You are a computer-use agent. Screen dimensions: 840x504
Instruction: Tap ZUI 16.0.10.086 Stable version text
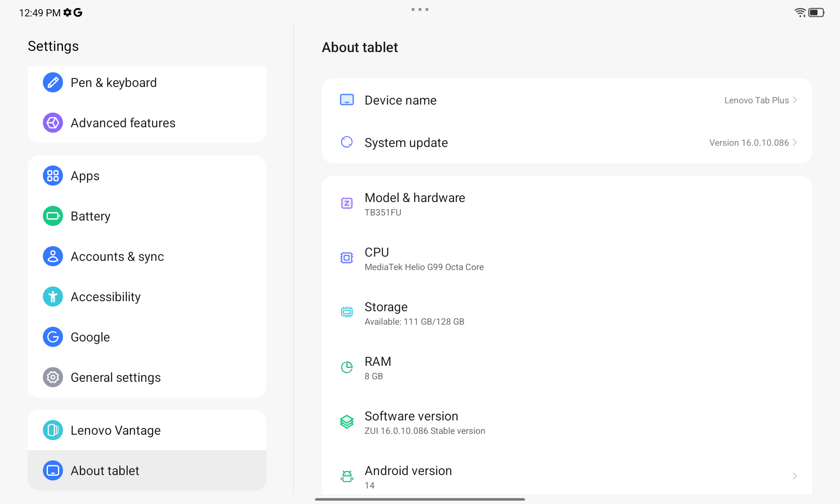click(x=425, y=431)
